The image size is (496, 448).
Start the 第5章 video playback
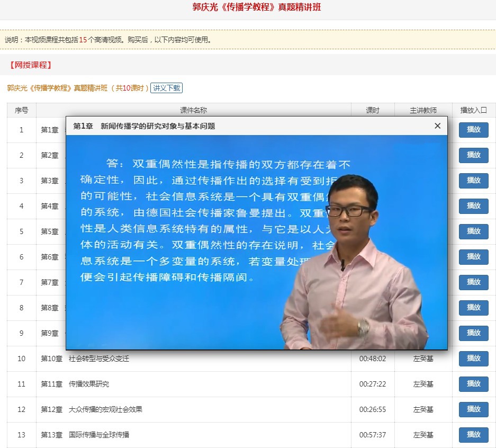(x=473, y=231)
